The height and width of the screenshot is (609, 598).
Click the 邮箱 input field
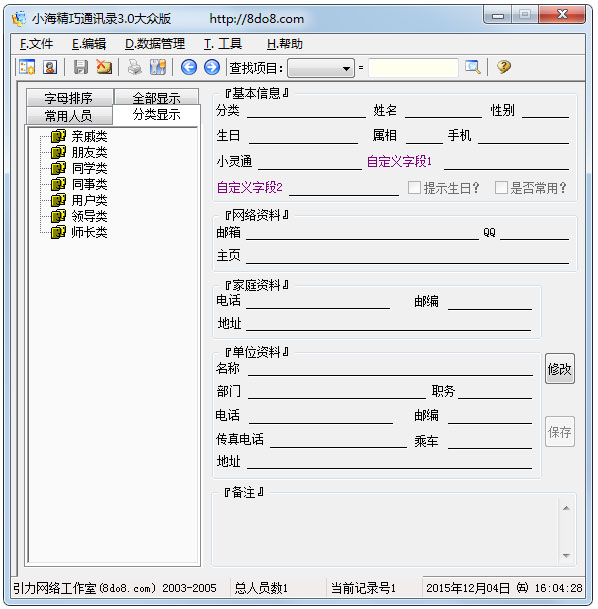[x=362, y=232]
